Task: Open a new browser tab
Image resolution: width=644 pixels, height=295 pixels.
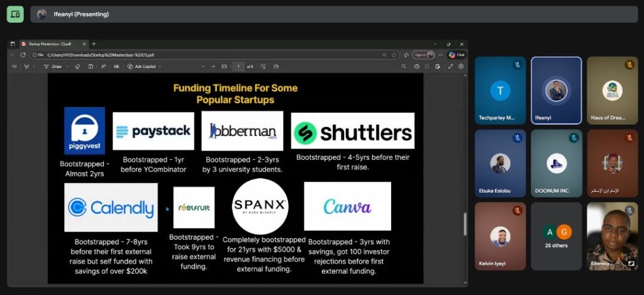Action: (x=94, y=44)
